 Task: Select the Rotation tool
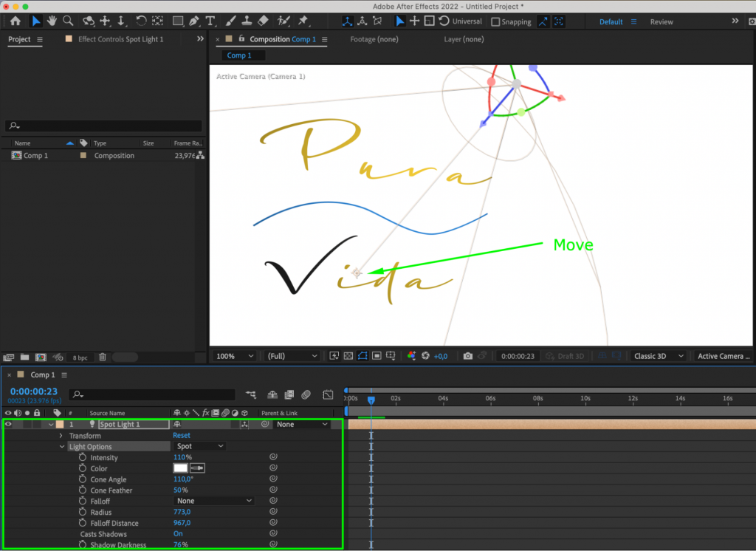pyautogui.click(x=141, y=21)
